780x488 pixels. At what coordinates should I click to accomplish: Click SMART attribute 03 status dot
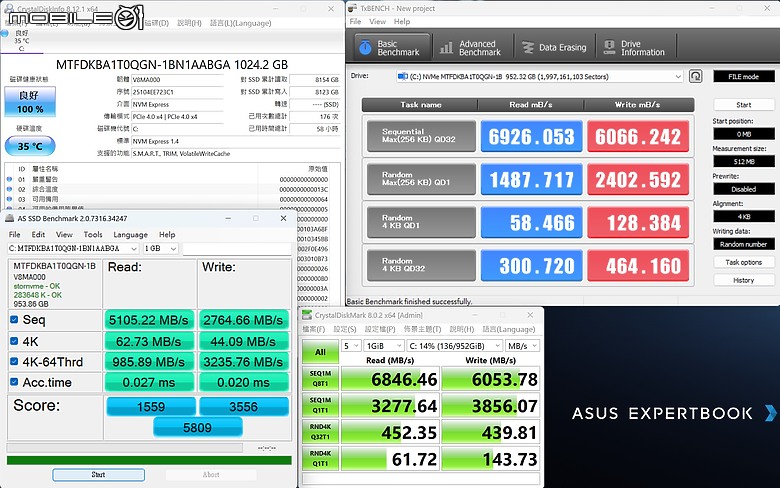[9, 199]
